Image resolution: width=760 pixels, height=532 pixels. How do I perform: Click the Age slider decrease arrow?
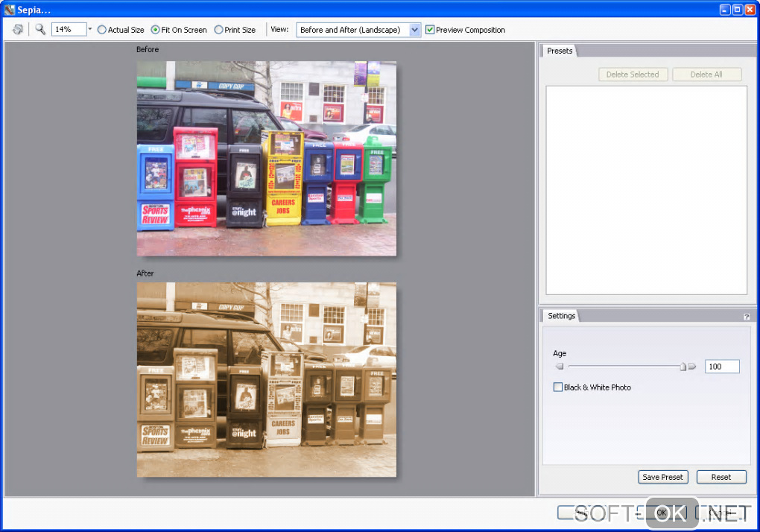point(560,367)
